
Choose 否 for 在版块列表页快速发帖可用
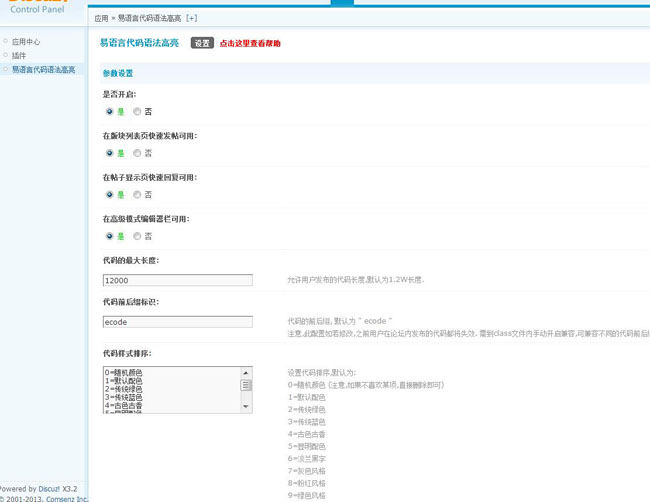pos(137,153)
